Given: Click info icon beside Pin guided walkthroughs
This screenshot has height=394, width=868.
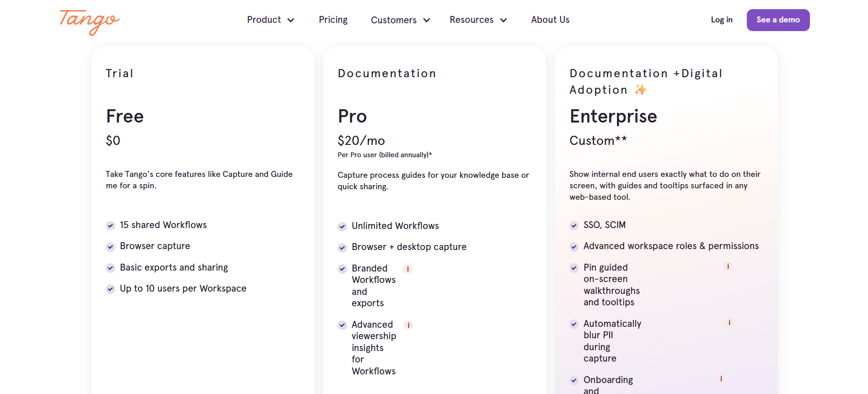Looking at the screenshot, I should pyautogui.click(x=728, y=266).
